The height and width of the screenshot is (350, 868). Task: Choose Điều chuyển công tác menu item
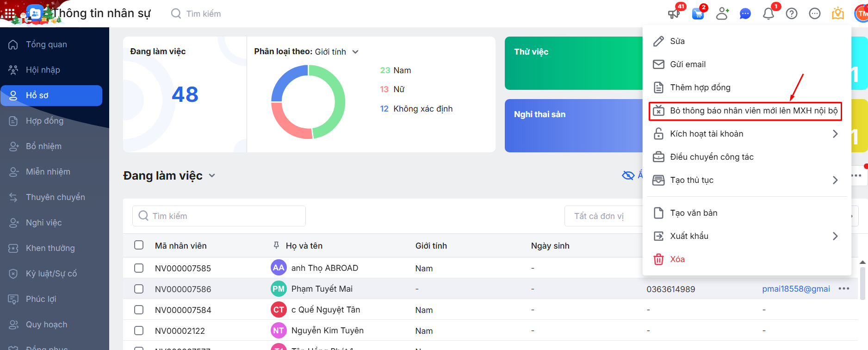click(x=712, y=157)
